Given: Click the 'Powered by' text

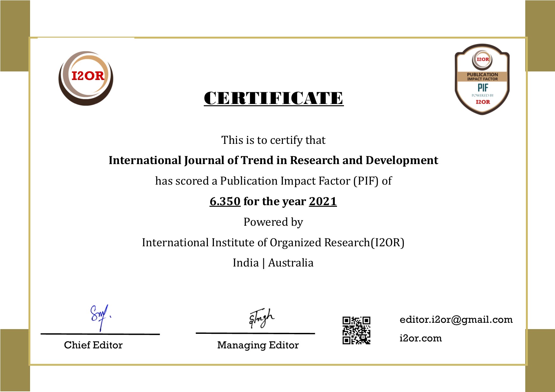Looking at the screenshot, I should click(273, 222).
